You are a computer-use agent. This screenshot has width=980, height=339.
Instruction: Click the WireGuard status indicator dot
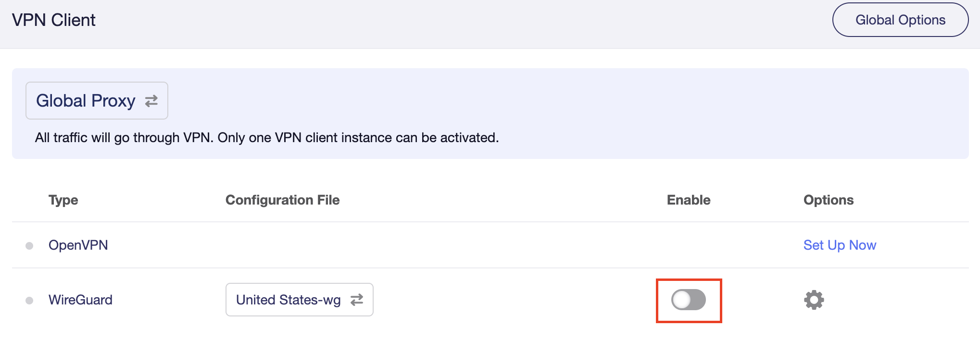(29, 301)
